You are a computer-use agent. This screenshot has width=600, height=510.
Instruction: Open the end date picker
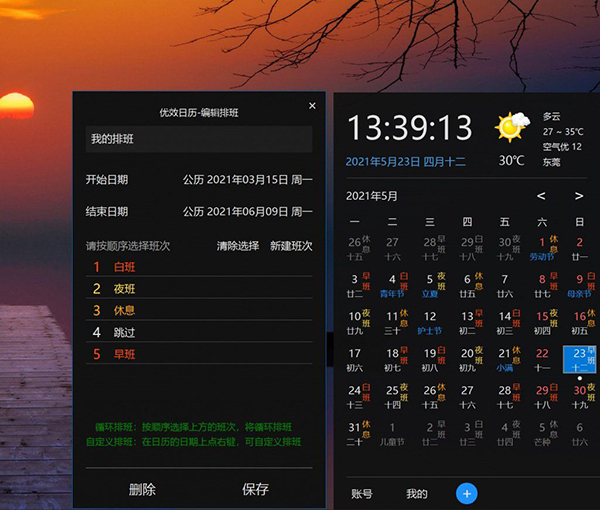pyautogui.click(x=247, y=212)
